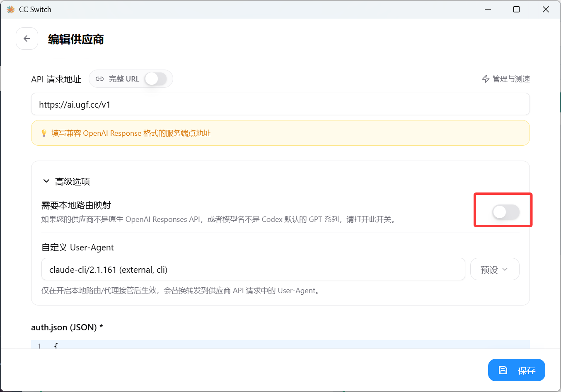Viewport: 561px width, 392px height.
Task: Click into the auth.json code editor
Action: tap(280, 344)
